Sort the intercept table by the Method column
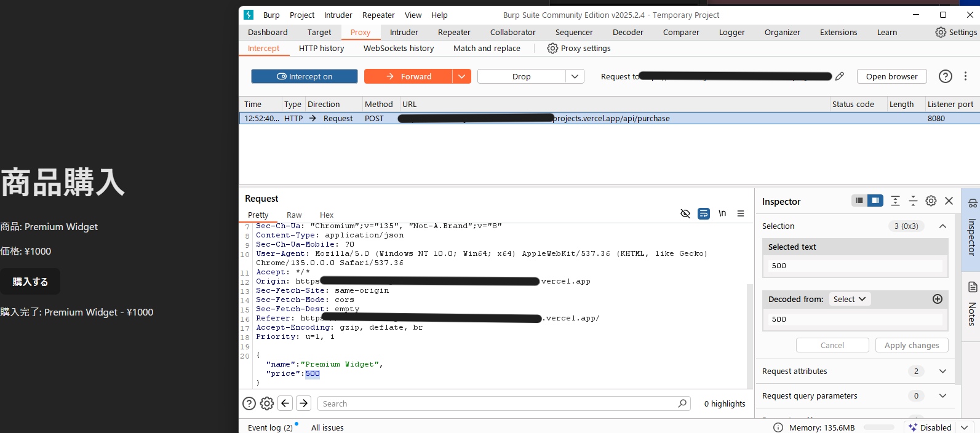980x433 pixels. [379, 104]
